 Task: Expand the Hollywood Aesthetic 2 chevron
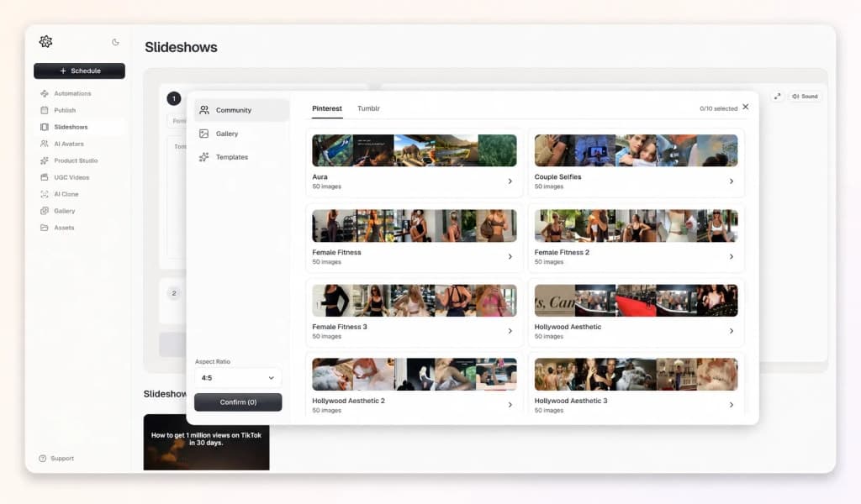[x=510, y=405]
